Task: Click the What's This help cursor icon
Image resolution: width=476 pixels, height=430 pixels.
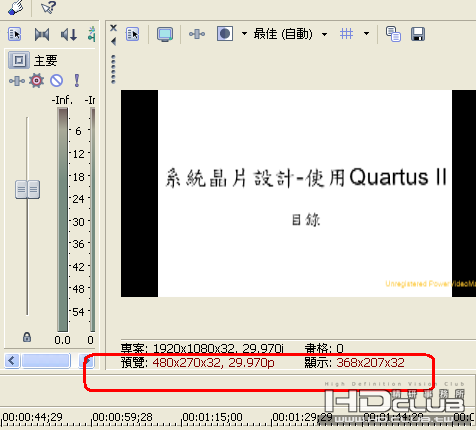Action: [x=48, y=7]
